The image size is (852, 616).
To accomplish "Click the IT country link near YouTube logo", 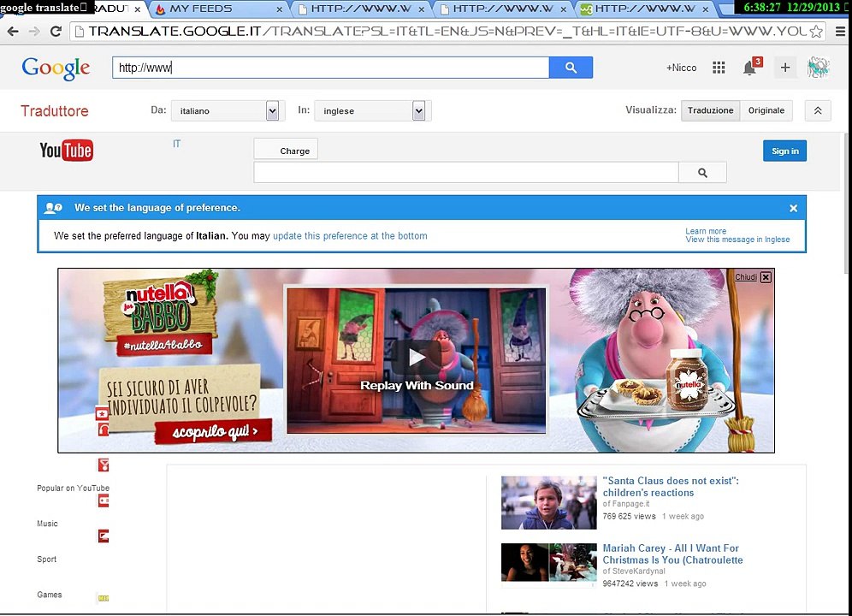I will pyautogui.click(x=176, y=144).
